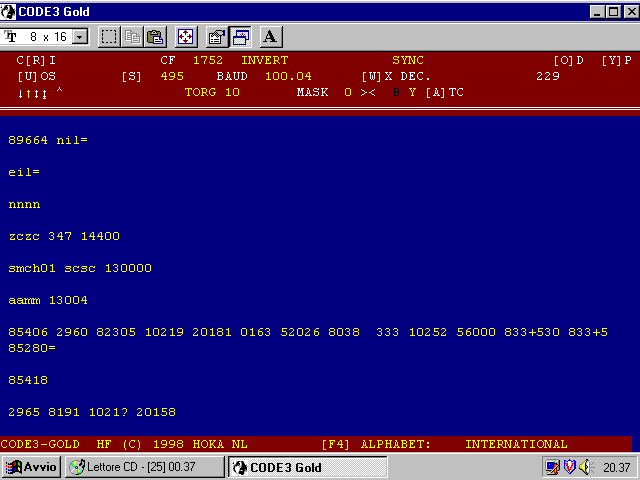Click the CODE3 Gold title bar icon
Image resolution: width=640 pixels, height=480 pixels.
10,11
